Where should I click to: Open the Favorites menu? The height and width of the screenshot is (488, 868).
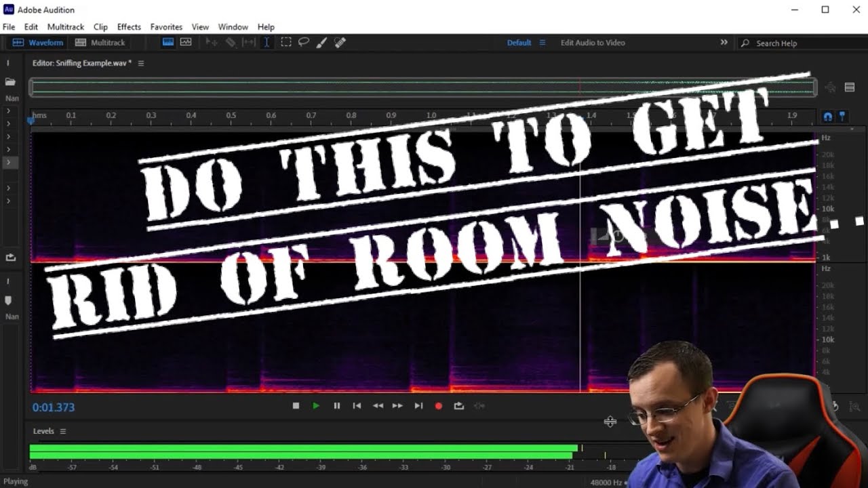[166, 27]
